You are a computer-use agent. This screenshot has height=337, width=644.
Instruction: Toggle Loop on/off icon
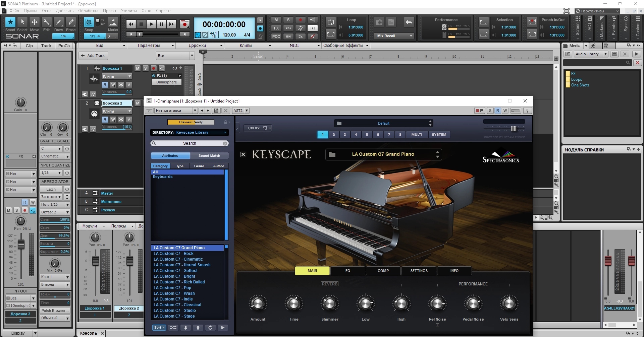coord(331,22)
